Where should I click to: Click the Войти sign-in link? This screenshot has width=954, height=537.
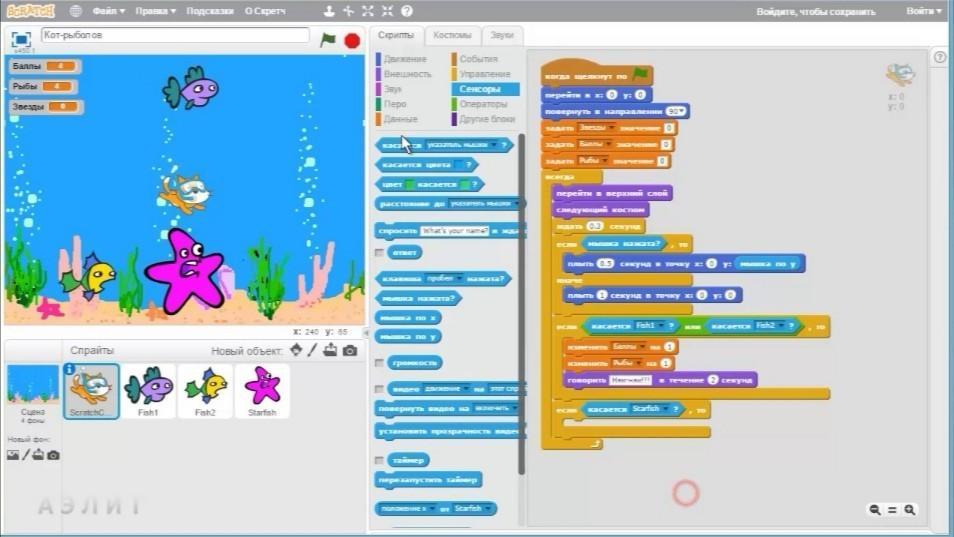pos(924,11)
